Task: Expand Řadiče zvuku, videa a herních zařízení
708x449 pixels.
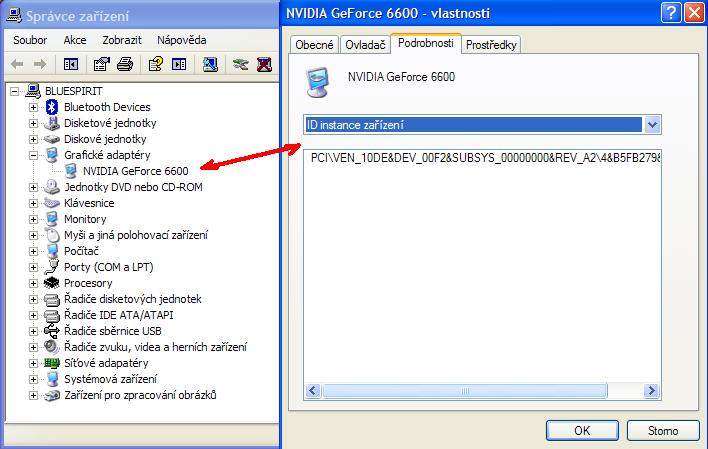Action: [33, 347]
